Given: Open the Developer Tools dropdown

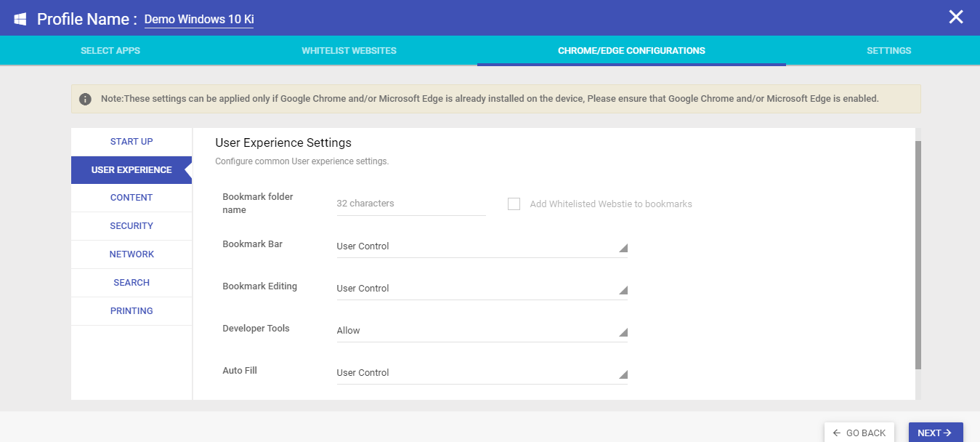Looking at the screenshot, I should tap(482, 331).
